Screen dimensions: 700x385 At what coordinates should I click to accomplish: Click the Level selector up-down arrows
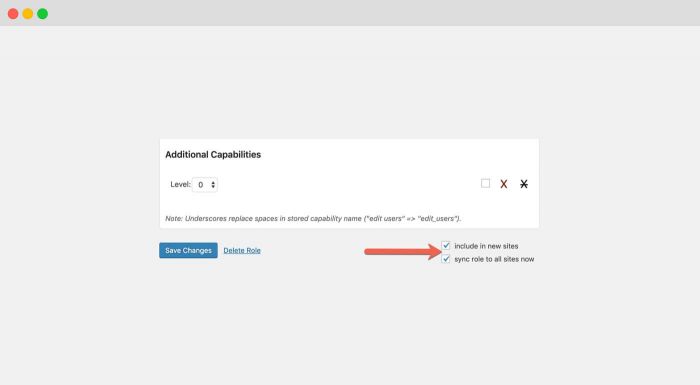(x=213, y=184)
